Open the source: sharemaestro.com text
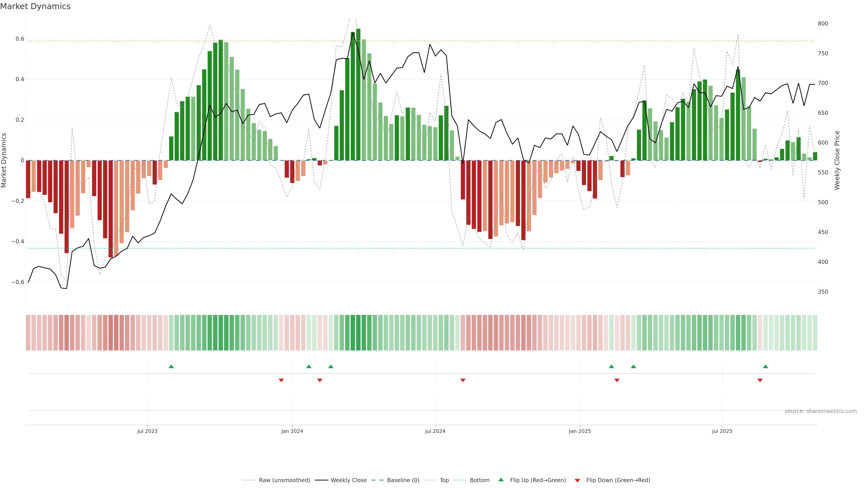 tap(821, 411)
